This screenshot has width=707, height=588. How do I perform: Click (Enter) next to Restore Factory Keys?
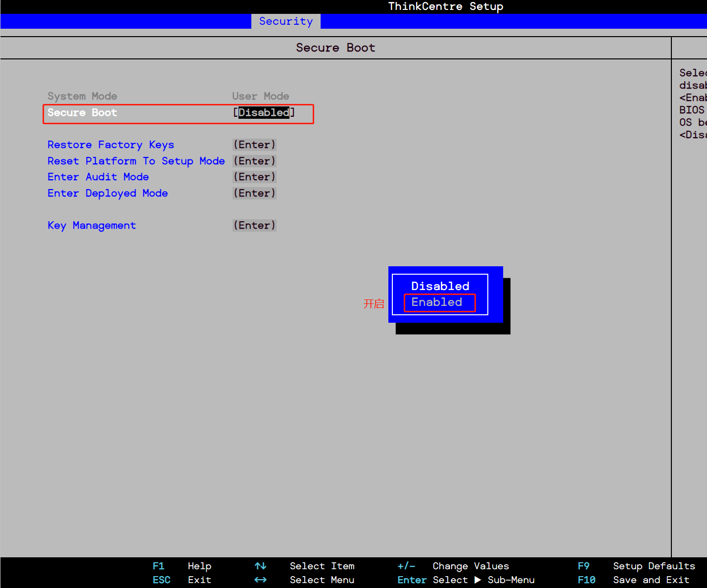pos(254,145)
